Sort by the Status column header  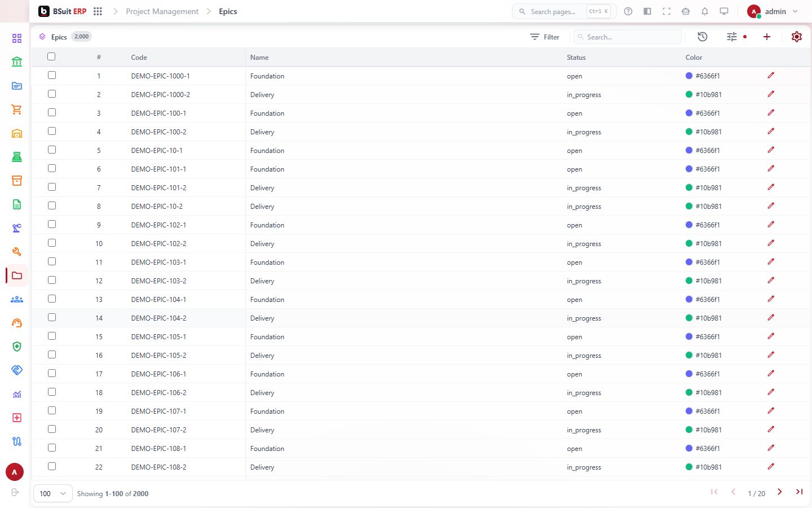click(576, 58)
